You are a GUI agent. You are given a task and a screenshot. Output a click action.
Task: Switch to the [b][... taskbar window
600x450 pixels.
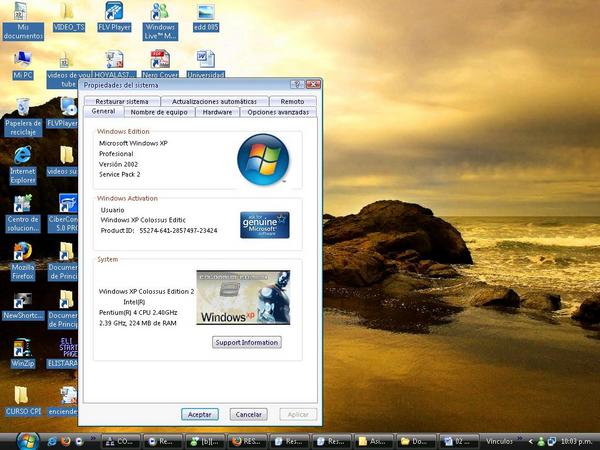(205, 442)
